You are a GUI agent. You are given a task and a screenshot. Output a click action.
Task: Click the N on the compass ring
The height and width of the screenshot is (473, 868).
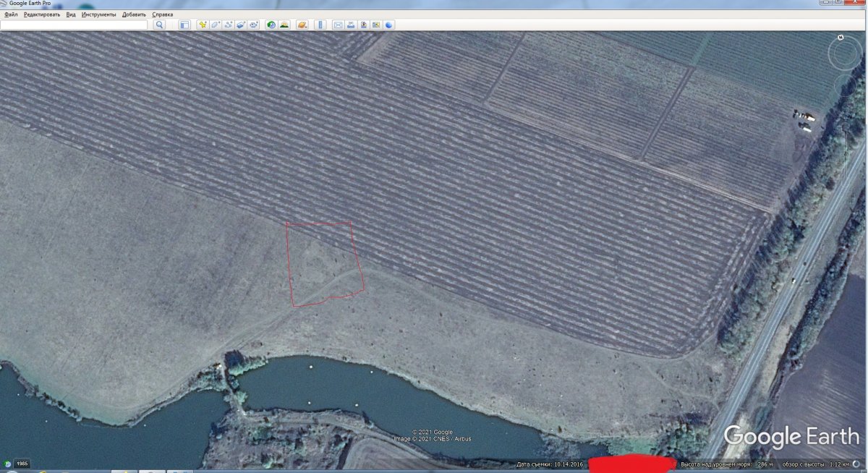click(841, 37)
